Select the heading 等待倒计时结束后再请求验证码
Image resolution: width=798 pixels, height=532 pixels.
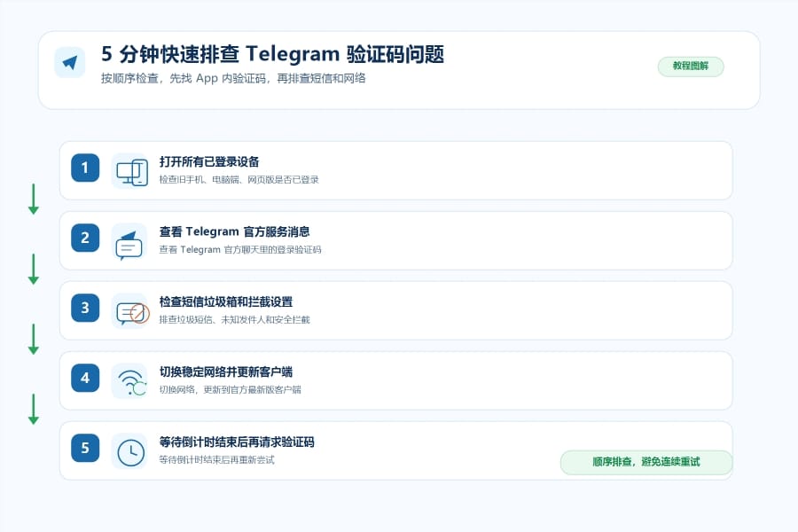(237, 442)
